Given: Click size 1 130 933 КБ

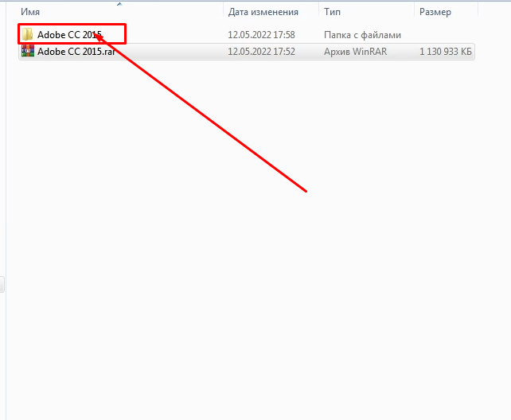Looking at the screenshot, I should [445, 52].
